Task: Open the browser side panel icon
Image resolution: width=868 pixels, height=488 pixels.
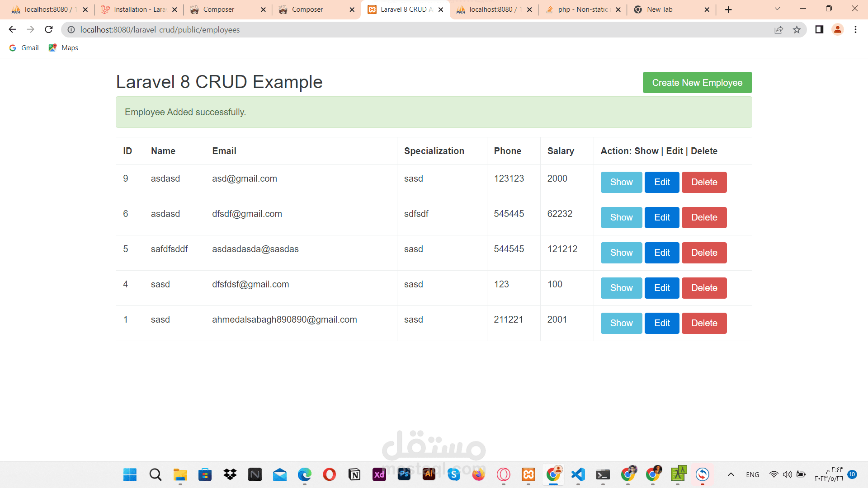Action: 819,30
